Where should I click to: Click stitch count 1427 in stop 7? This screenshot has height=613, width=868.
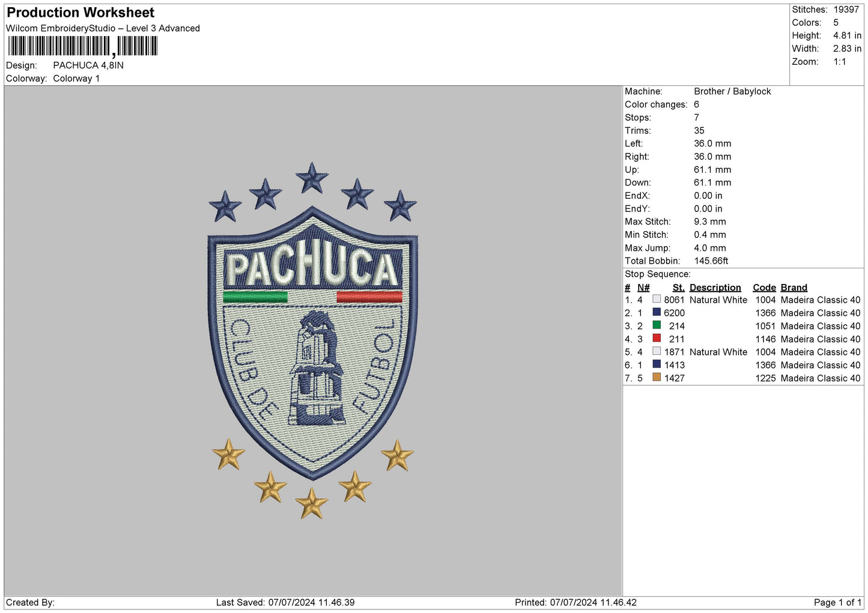(674, 378)
